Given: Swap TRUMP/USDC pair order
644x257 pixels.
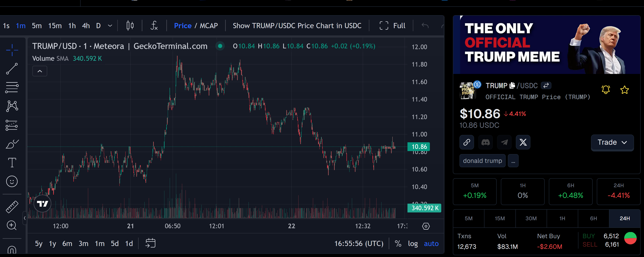Looking at the screenshot, I should tap(546, 86).
